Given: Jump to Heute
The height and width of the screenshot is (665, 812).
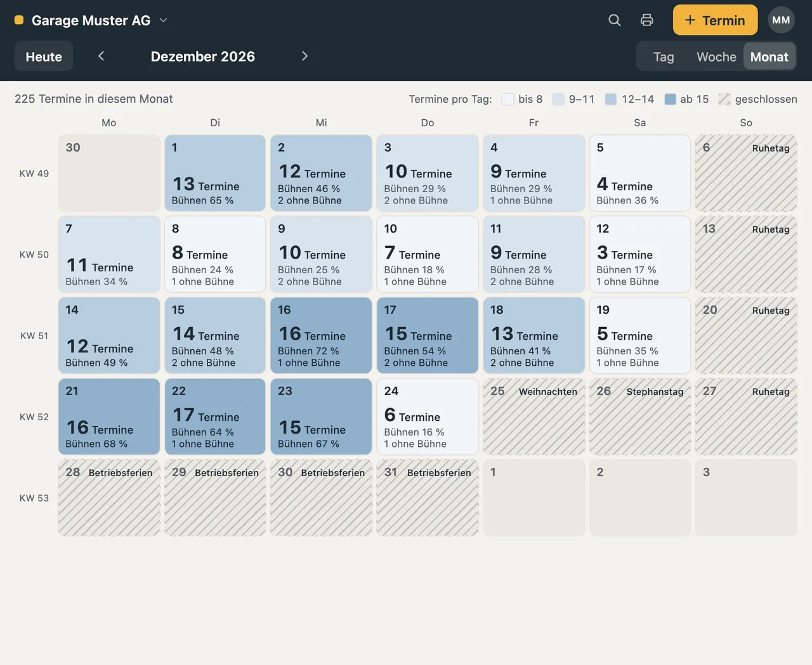Looking at the screenshot, I should (x=44, y=56).
